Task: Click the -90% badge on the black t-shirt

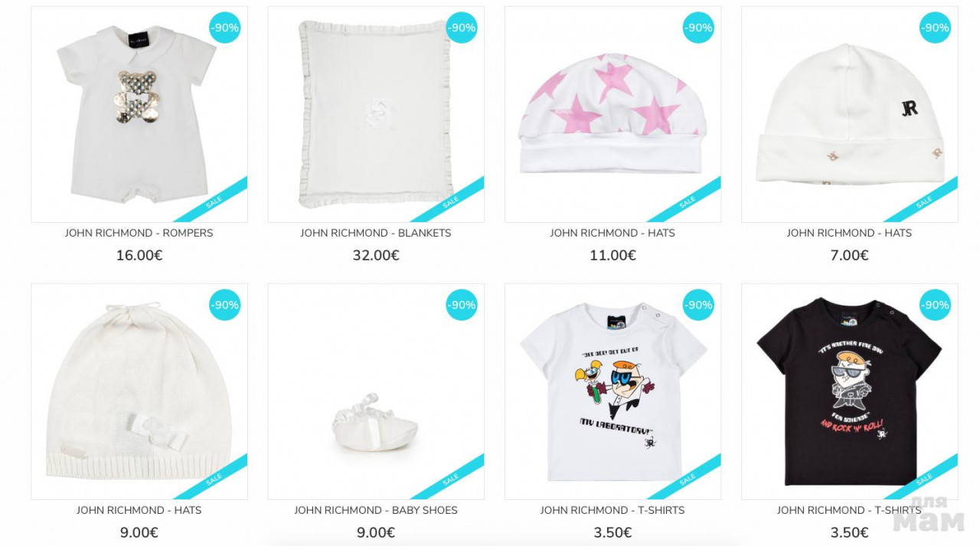Action: click(x=935, y=305)
